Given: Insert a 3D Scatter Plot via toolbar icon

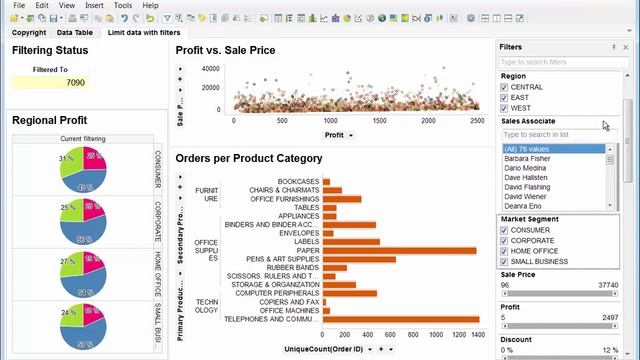Looking at the screenshot, I should coord(370,18).
